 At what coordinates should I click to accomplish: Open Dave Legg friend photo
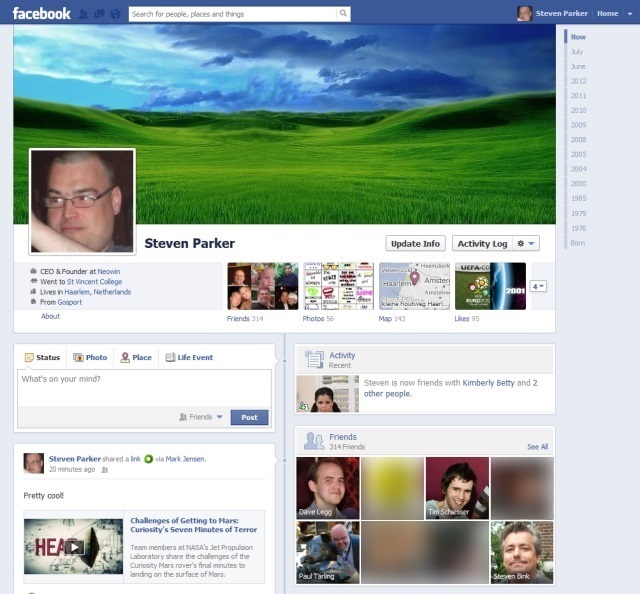coord(328,488)
